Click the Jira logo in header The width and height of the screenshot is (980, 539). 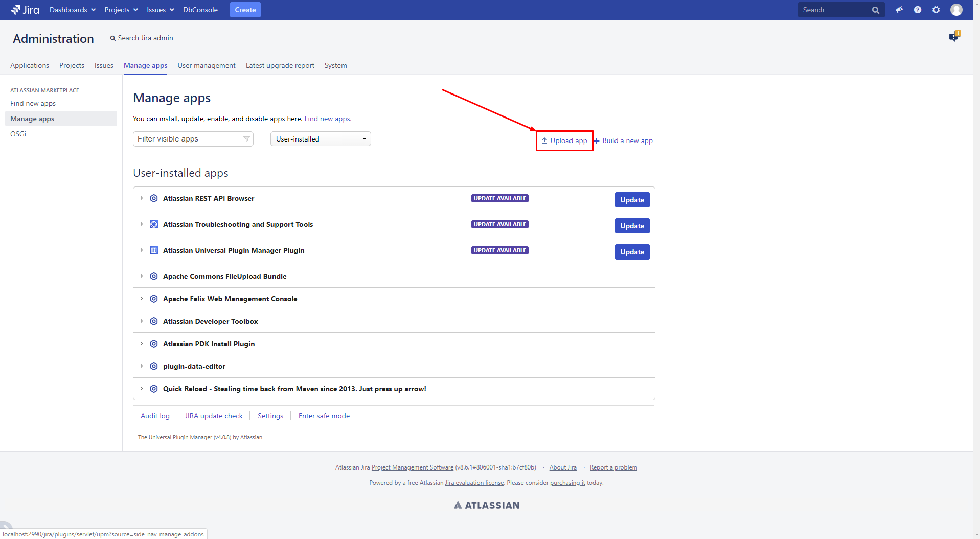(x=25, y=10)
